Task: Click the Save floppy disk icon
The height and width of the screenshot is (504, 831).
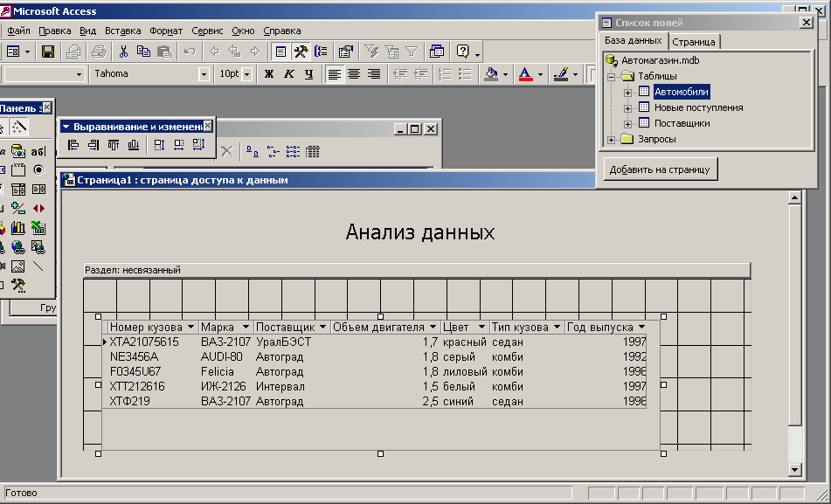Action: (x=48, y=52)
